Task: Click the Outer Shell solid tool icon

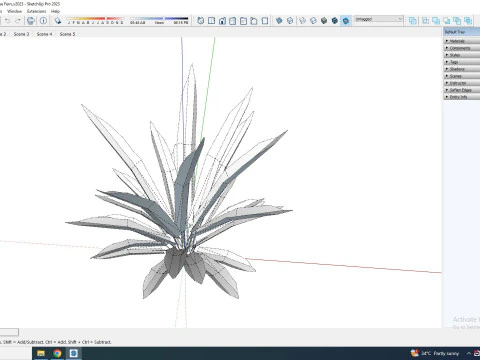Action: point(413,21)
